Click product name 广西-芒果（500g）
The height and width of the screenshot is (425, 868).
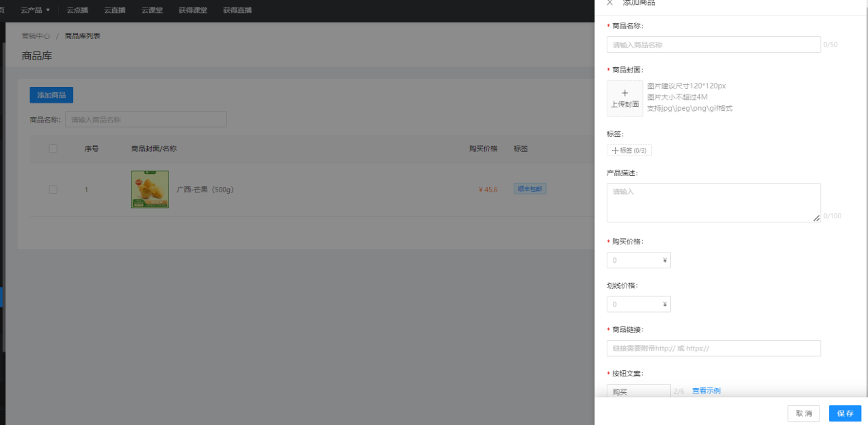[x=205, y=190]
